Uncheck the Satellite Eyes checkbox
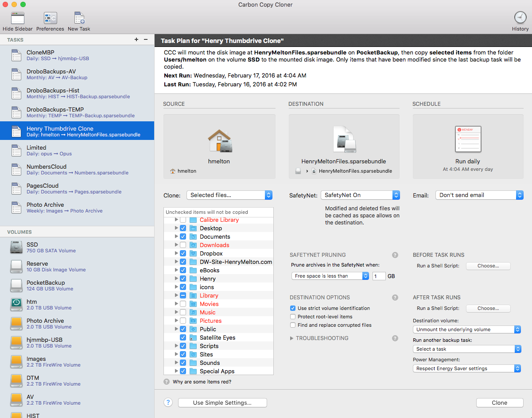The height and width of the screenshot is (418, 532). coord(183,337)
